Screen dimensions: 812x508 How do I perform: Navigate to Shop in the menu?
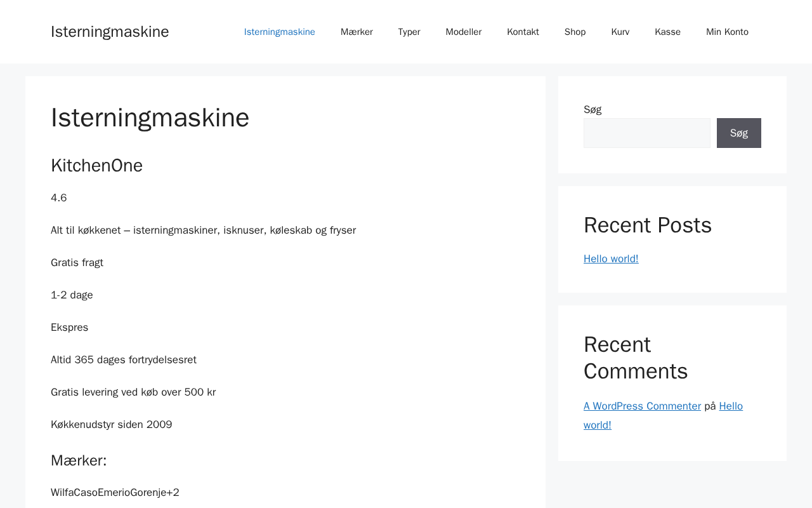tap(575, 32)
